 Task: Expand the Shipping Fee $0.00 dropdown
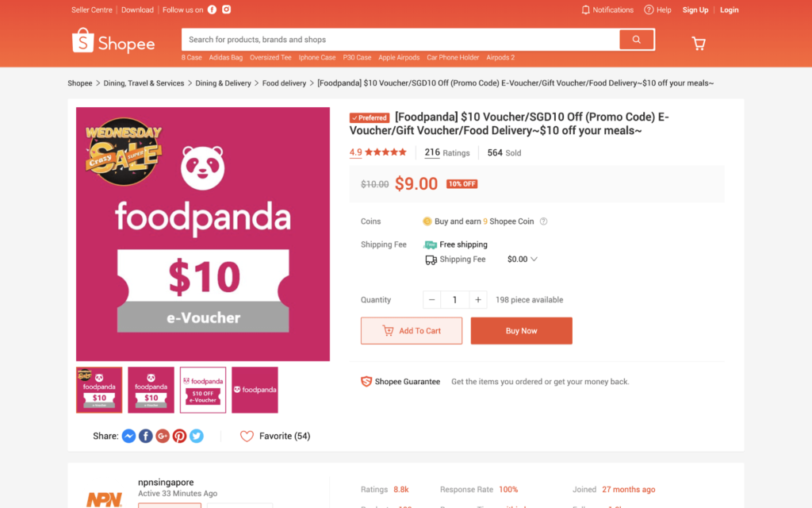(x=534, y=260)
